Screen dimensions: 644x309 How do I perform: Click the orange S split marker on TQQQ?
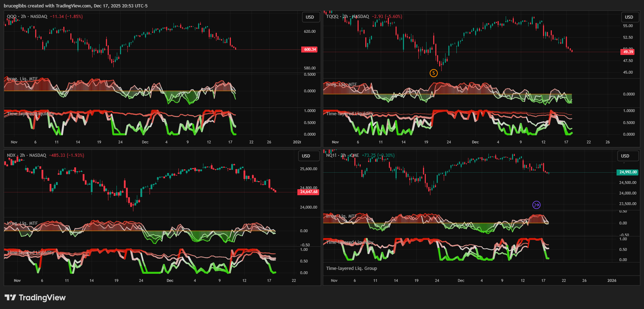(434, 73)
